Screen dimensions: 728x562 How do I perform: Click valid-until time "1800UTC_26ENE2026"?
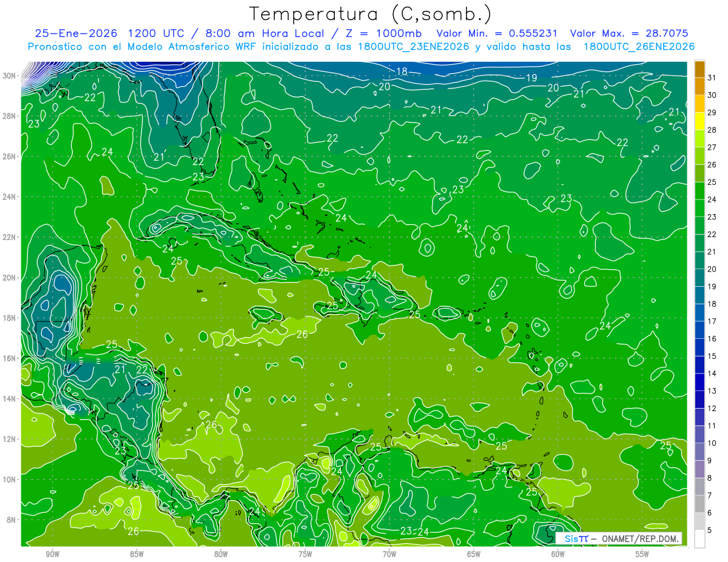(x=639, y=47)
